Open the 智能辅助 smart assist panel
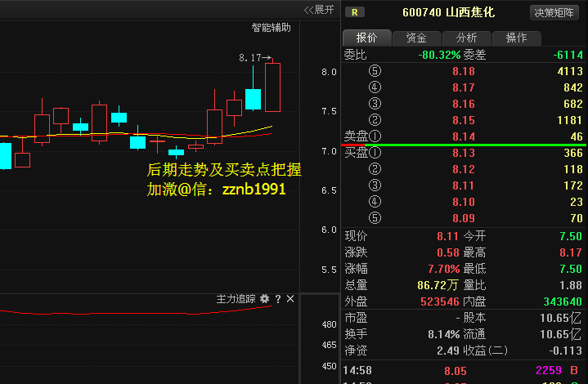This screenshot has height=384, width=588. 271,28
